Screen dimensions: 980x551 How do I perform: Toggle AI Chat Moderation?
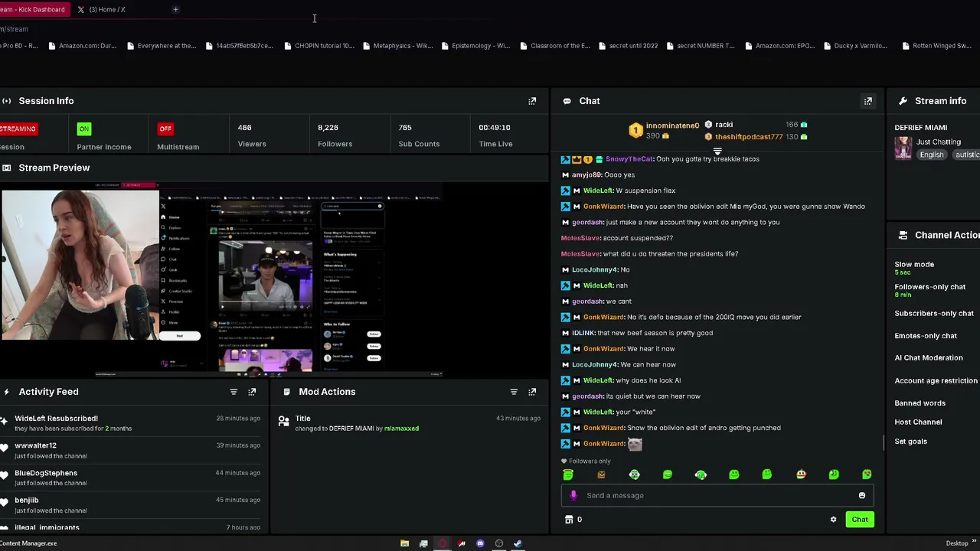pos(929,357)
